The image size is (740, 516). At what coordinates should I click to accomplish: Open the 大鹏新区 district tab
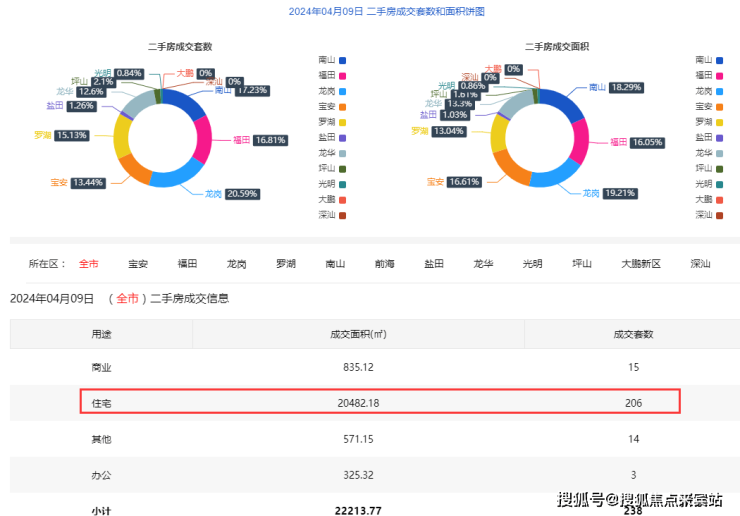[x=641, y=264]
